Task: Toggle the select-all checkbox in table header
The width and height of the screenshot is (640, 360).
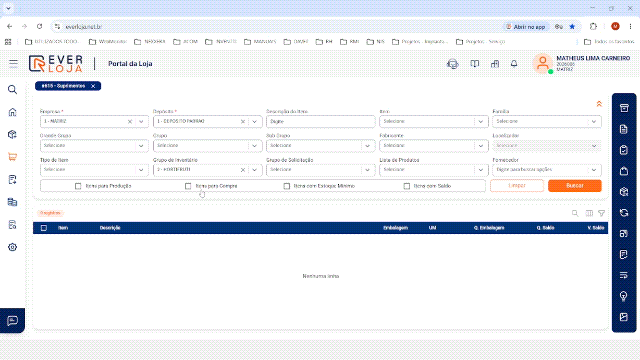Action: [44, 228]
